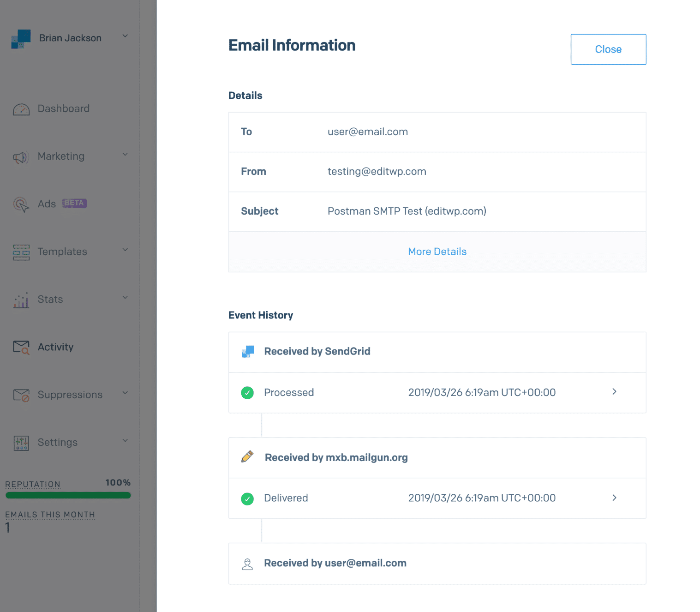Select Suppressions in the sidebar
This screenshot has width=700, height=612.
pyautogui.click(x=70, y=395)
